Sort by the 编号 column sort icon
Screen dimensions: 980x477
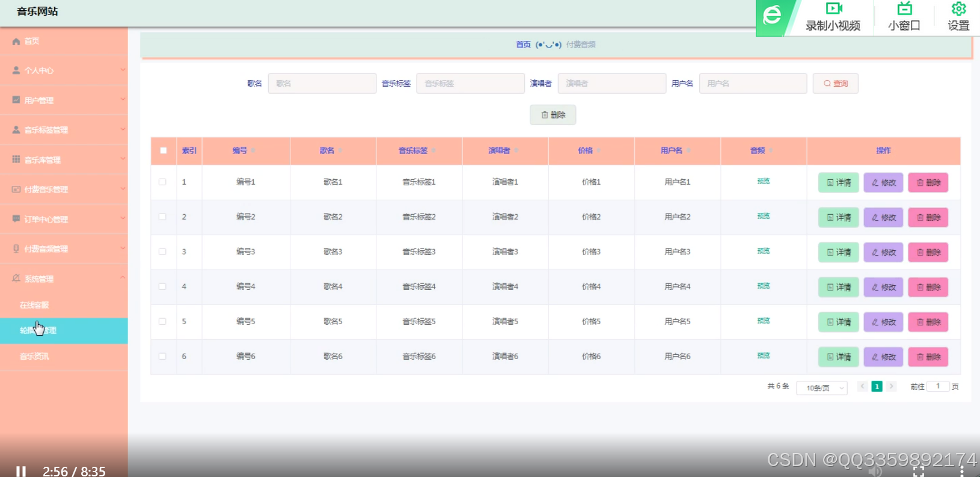pos(253,150)
